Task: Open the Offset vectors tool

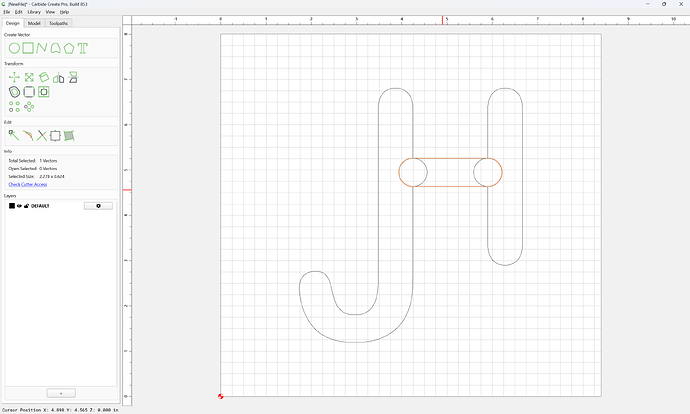Action: pos(14,92)
